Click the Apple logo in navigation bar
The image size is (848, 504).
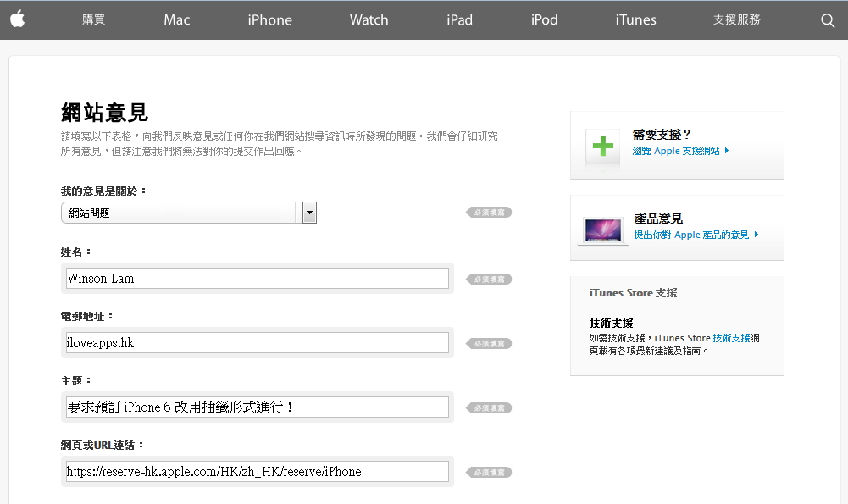click(x=17, y=19)
